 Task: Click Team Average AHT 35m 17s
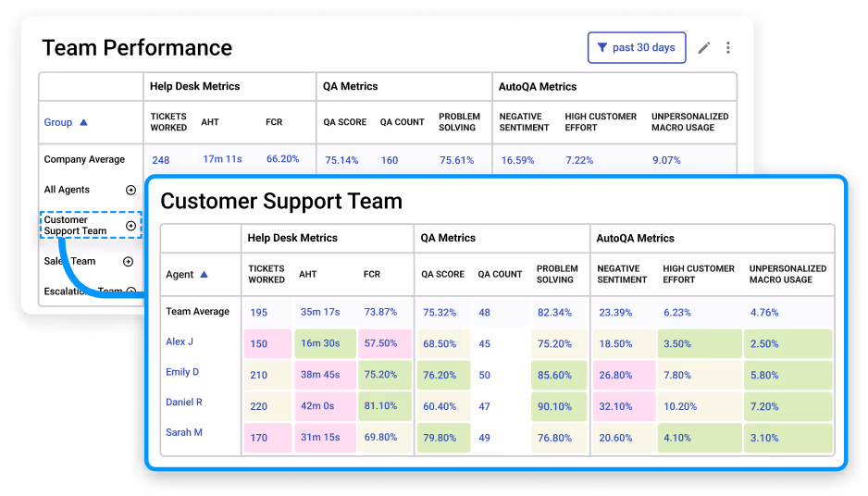320,312
